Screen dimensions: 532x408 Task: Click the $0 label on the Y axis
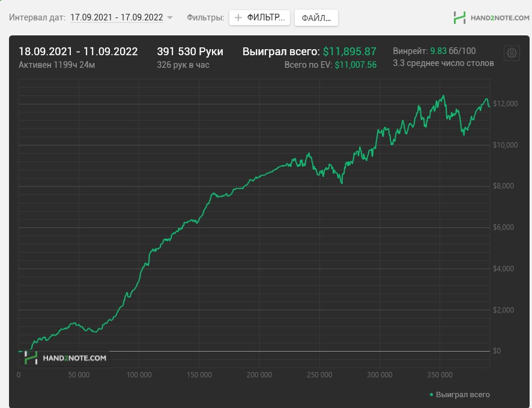(497, 351)
